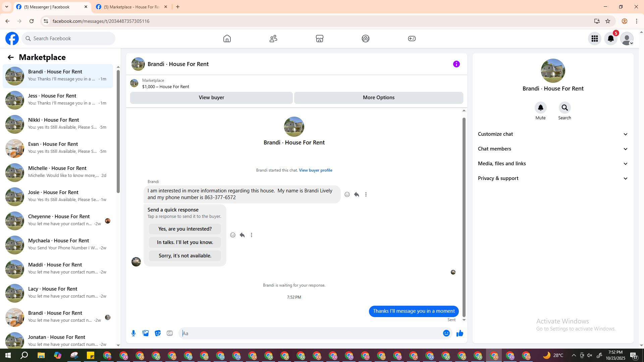Open the sticker picker icon

pos(158,333)
